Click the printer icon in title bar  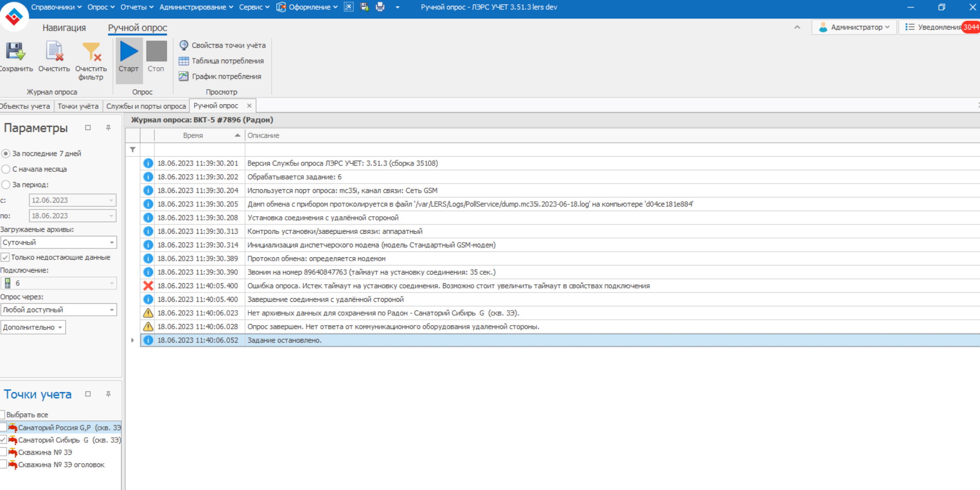380,7
